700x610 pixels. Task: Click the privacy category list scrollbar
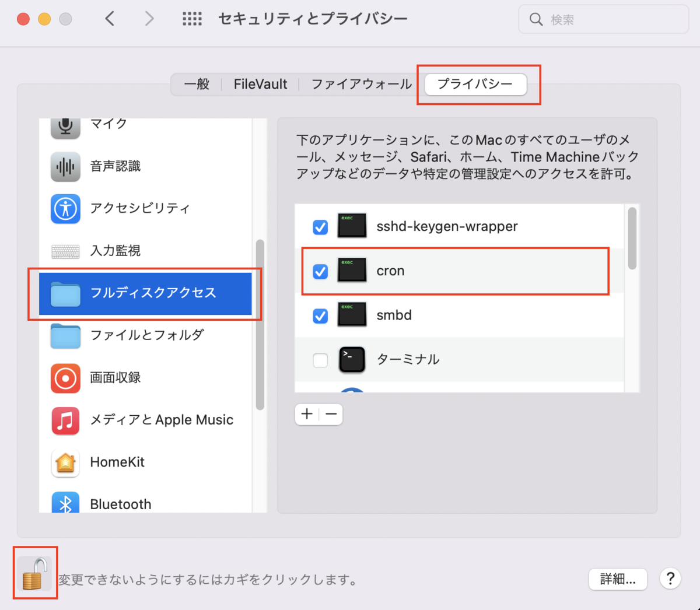(x=260, y=325)
